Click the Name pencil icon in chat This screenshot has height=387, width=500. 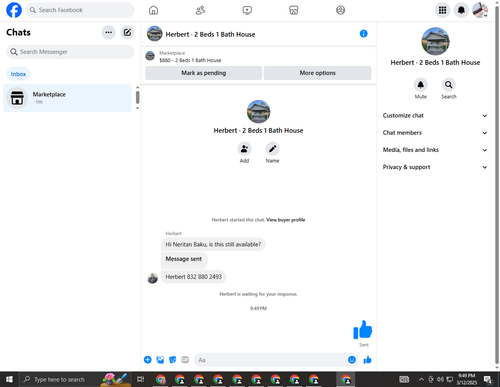coord(272,149)
